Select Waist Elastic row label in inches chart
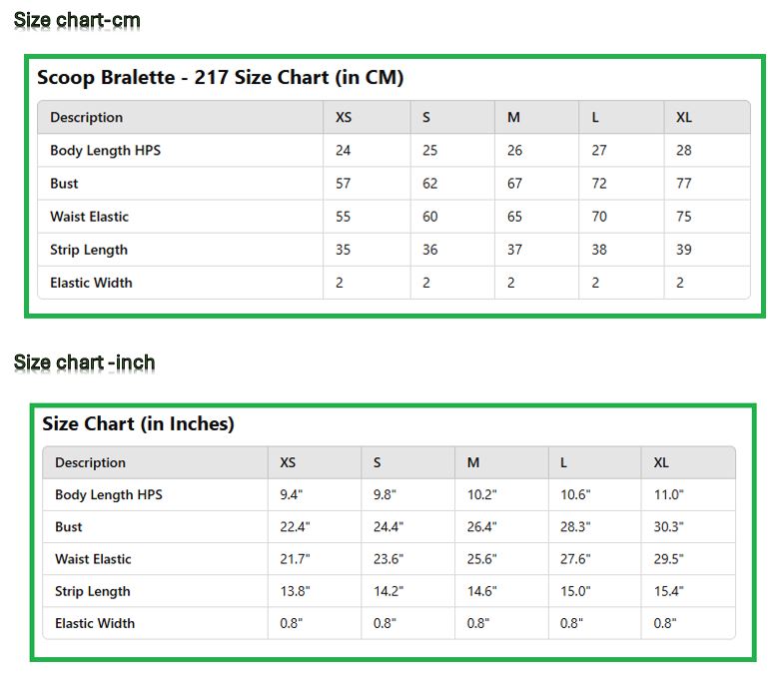Viewport: 784px width, 689px height. coord(93,559)
